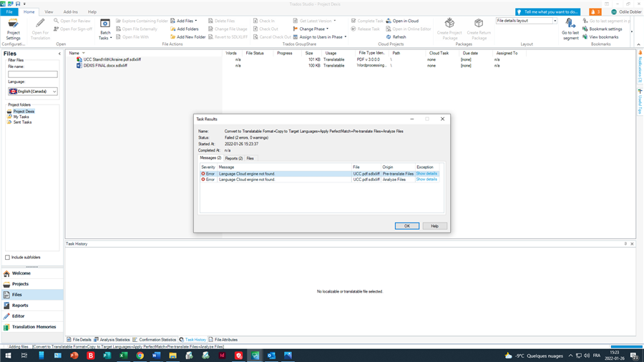Open Project Settings in the ribbon
Screen dimensions: 644x362
click(x=13, y=29)
